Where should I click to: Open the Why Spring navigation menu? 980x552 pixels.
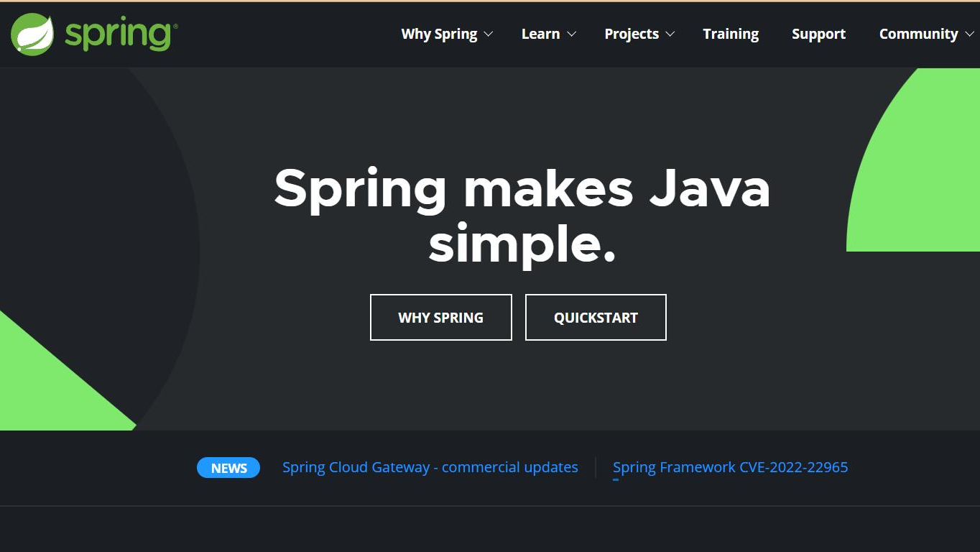[439, 34]
